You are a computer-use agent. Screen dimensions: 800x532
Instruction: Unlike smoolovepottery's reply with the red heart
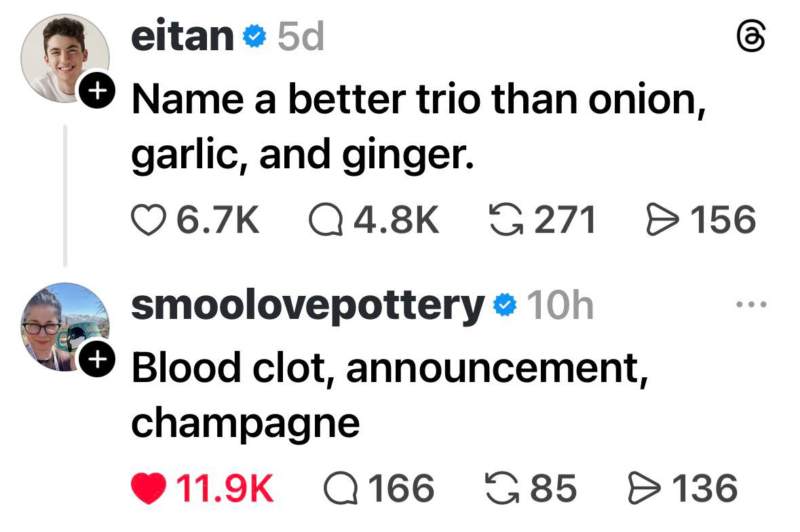tap(147, 489)
